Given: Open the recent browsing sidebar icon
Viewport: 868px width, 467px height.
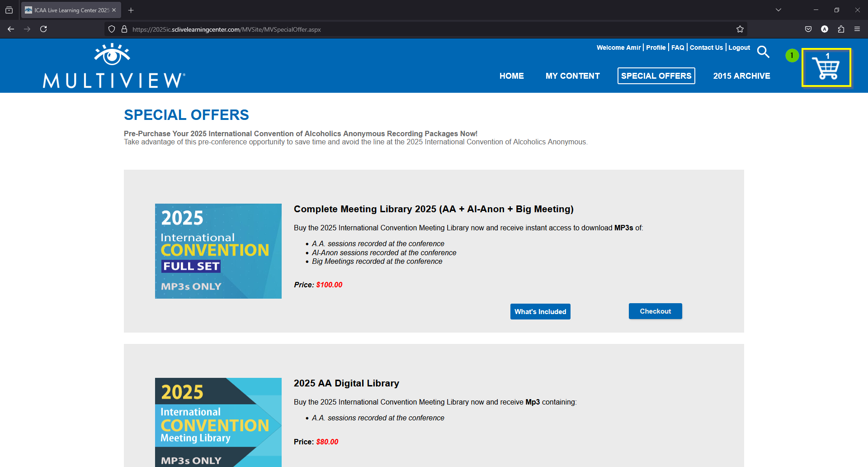Looking at the screenshot, I should (9, 10).
